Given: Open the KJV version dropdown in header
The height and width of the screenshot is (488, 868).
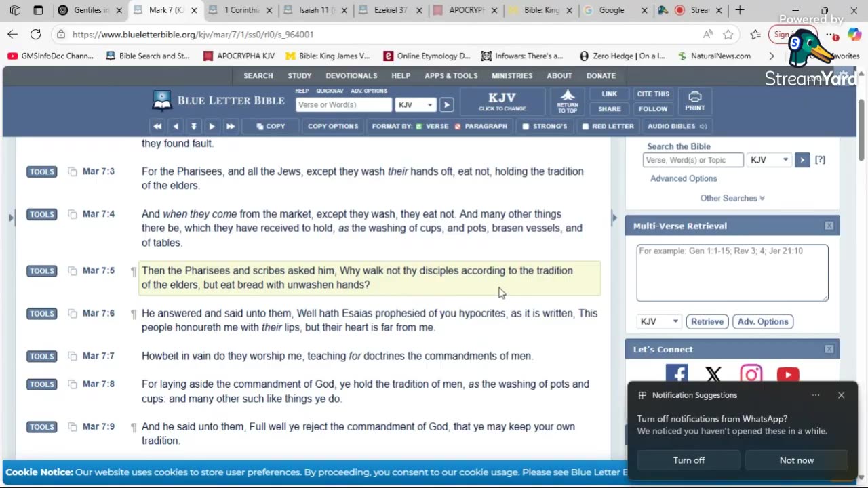Looking at the screenshot, I should tap(416, 104).
